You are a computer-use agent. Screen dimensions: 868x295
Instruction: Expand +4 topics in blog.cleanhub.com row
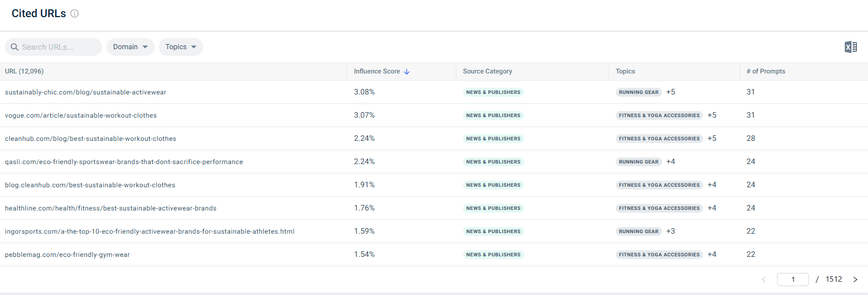pyautogui.click(x=712, y=185)
